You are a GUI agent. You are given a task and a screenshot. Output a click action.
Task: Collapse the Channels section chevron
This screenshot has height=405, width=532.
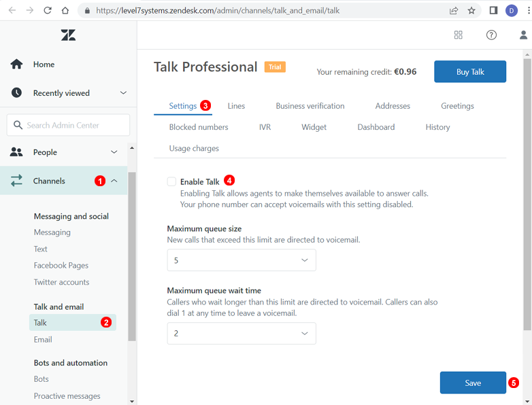pyautogui.click(x=114, y=181)
